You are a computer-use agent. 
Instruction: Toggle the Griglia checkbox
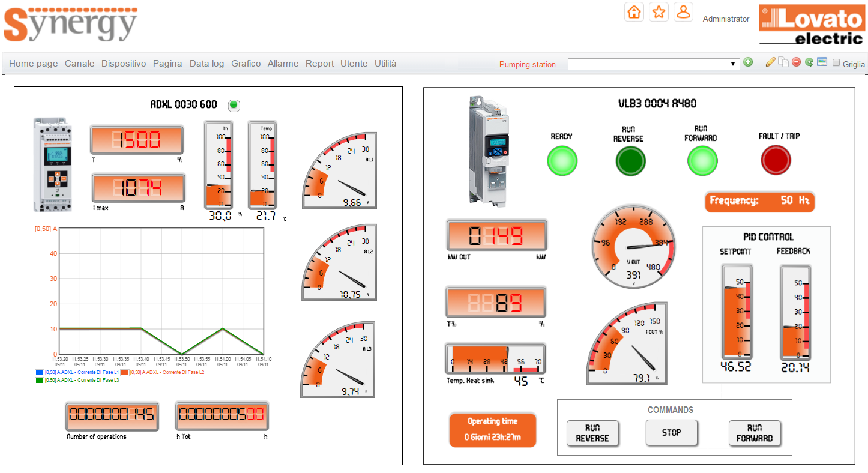click(x=836, y=63)
